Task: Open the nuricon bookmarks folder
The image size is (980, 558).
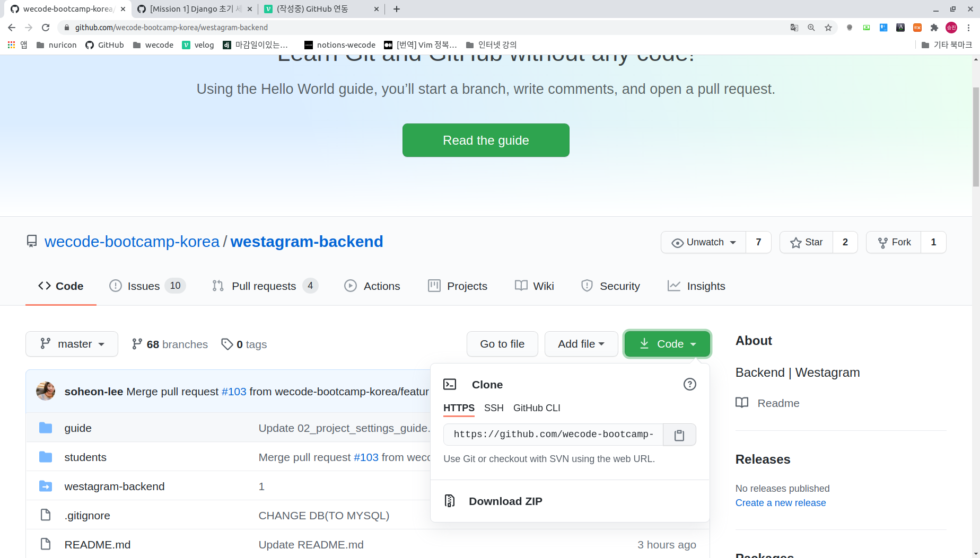Action: pos(56,45)
